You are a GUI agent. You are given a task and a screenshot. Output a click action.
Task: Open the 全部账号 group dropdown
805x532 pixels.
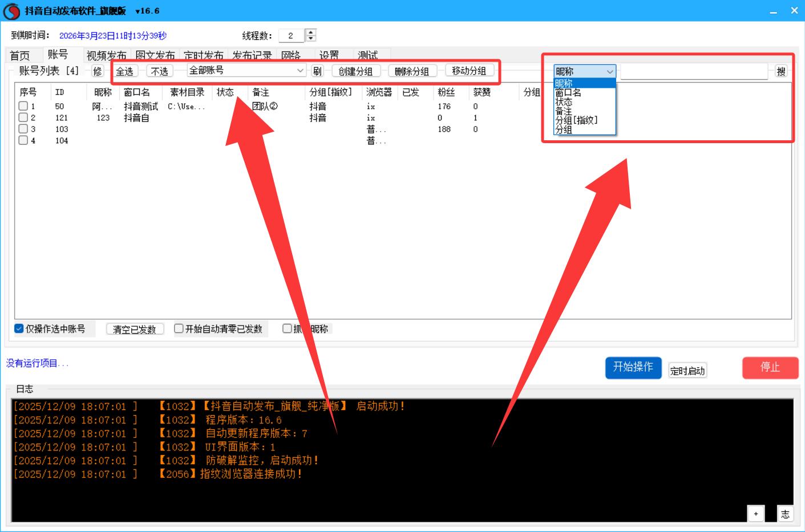point(246,70)
